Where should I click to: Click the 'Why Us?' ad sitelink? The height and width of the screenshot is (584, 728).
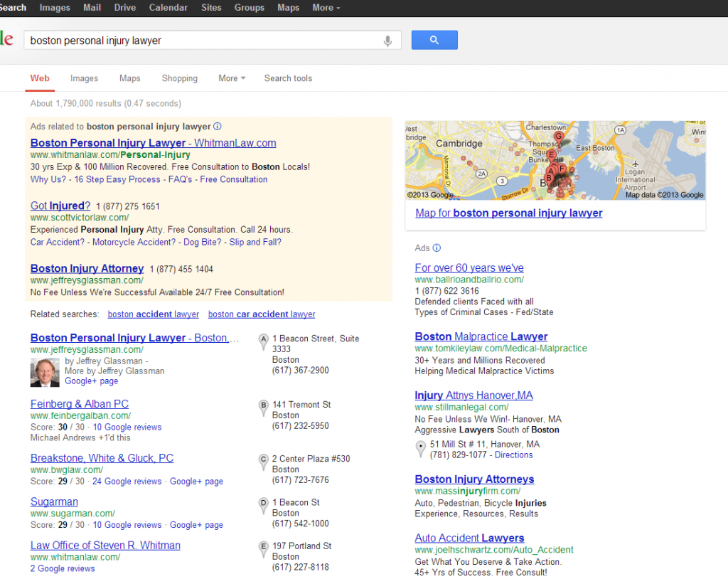(x=48, y=179)
